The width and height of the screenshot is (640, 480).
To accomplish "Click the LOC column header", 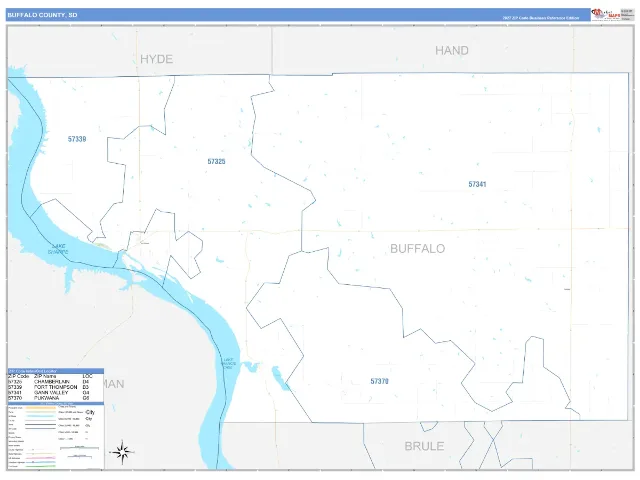I will [x=87, y=376].
